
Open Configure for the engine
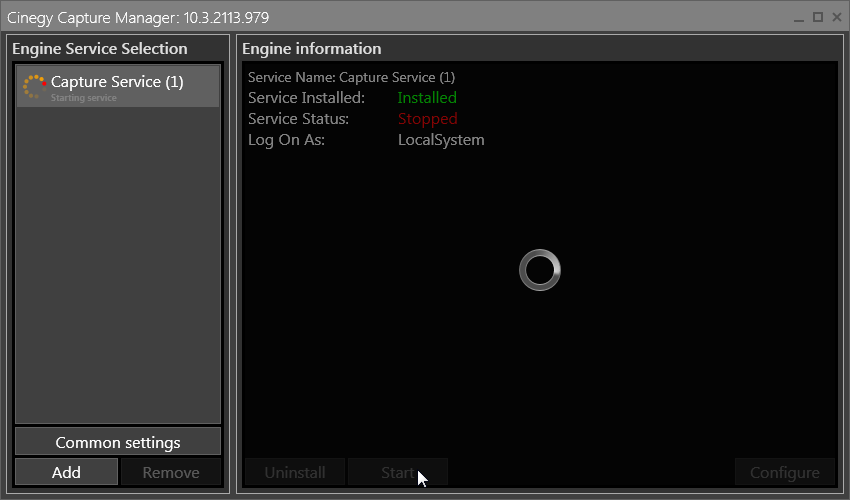point(784,472)
